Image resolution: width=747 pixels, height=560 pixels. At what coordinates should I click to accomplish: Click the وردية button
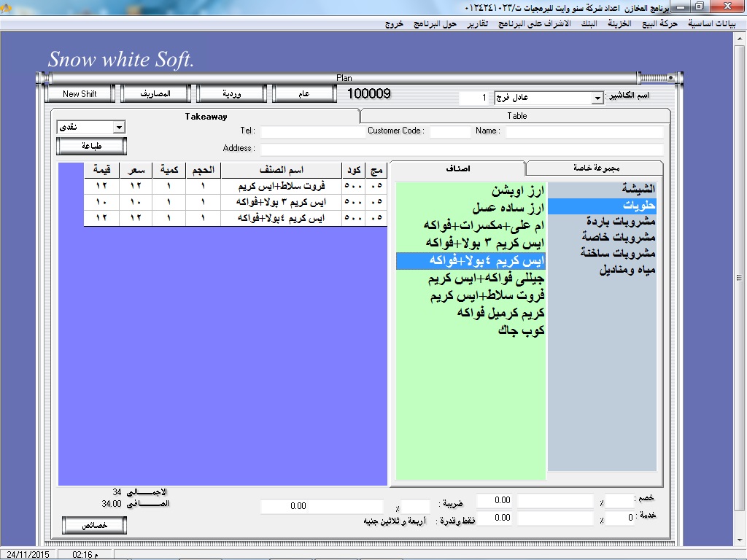232,94
